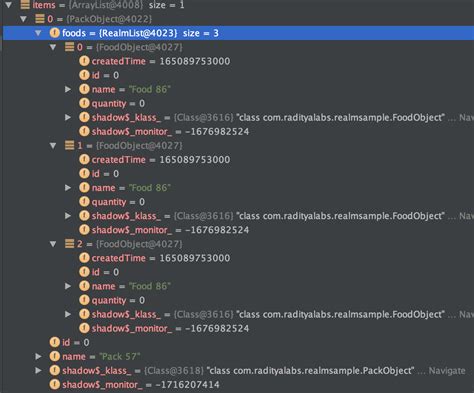The height and width of the screenshot is (393, 474).
Task: Click list icon of FoodObject entry 1
Action: [69, 145]
